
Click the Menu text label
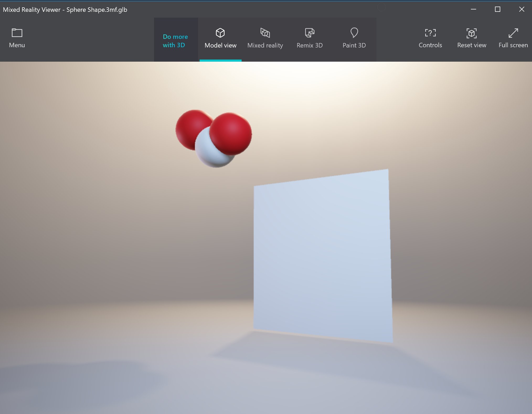(17, 45)
